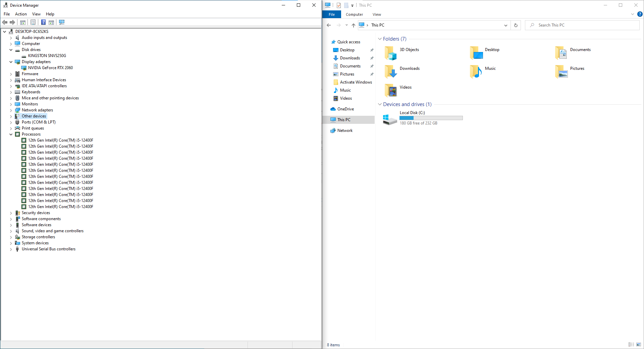This screenshot has width=644, height=349.
Task: Switch to details view in status bar
Action: tap(631, 345)
